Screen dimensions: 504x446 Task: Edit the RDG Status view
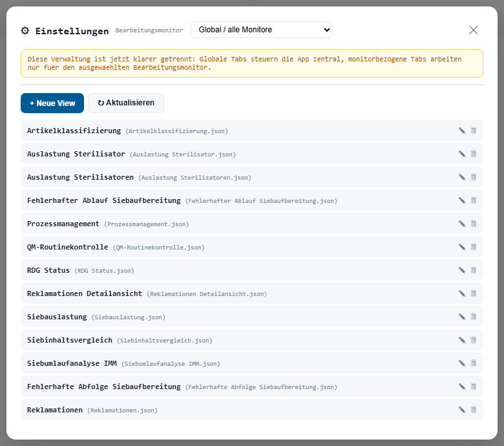[x=461, y=270]
